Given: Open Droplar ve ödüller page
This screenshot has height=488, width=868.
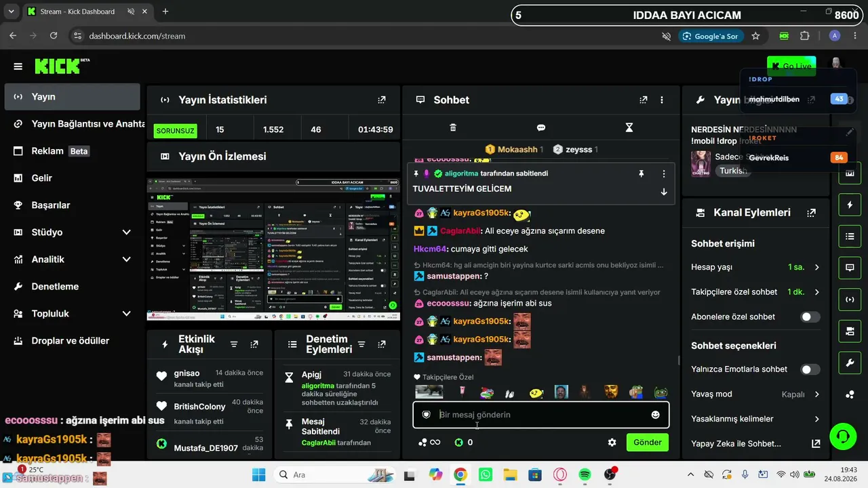Looking at the screenshot, I should click(x=72, y=341).
